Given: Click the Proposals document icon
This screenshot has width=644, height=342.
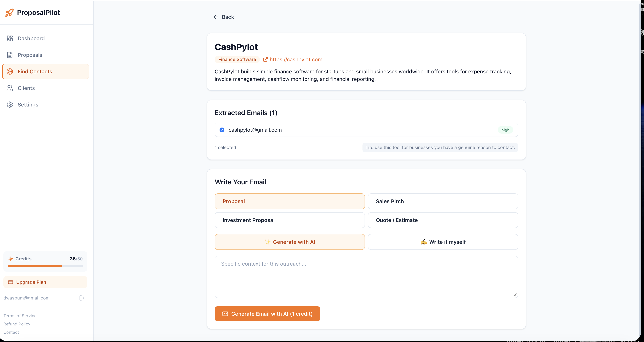Looking at the screenshot, I should point(10,55).
